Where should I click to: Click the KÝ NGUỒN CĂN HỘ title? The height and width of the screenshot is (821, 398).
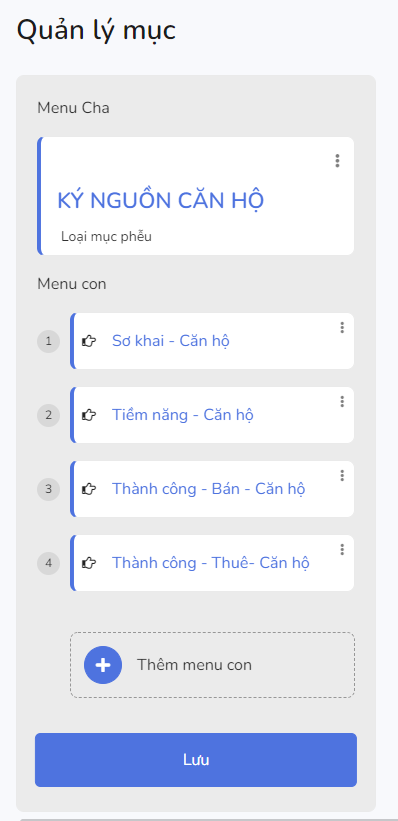click(160, 201)
